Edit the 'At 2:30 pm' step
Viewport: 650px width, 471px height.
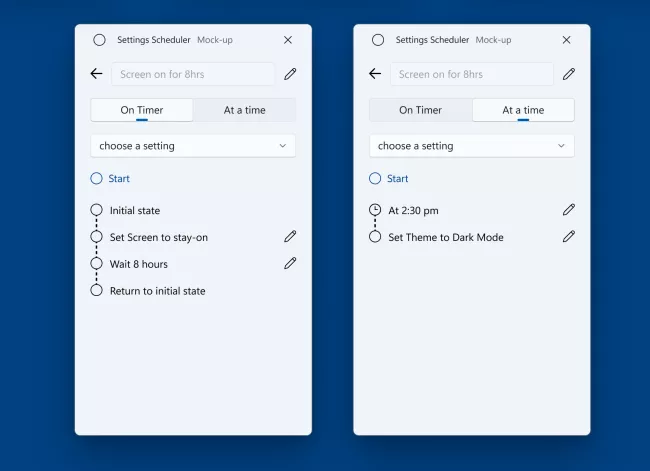tap(568, 210)
